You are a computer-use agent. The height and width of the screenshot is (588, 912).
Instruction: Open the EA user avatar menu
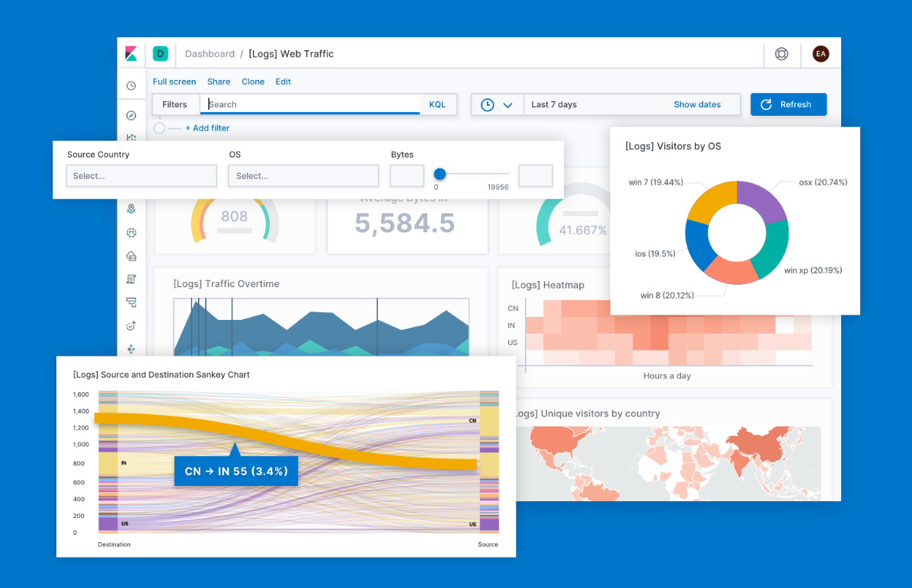(x=821, y=53)
